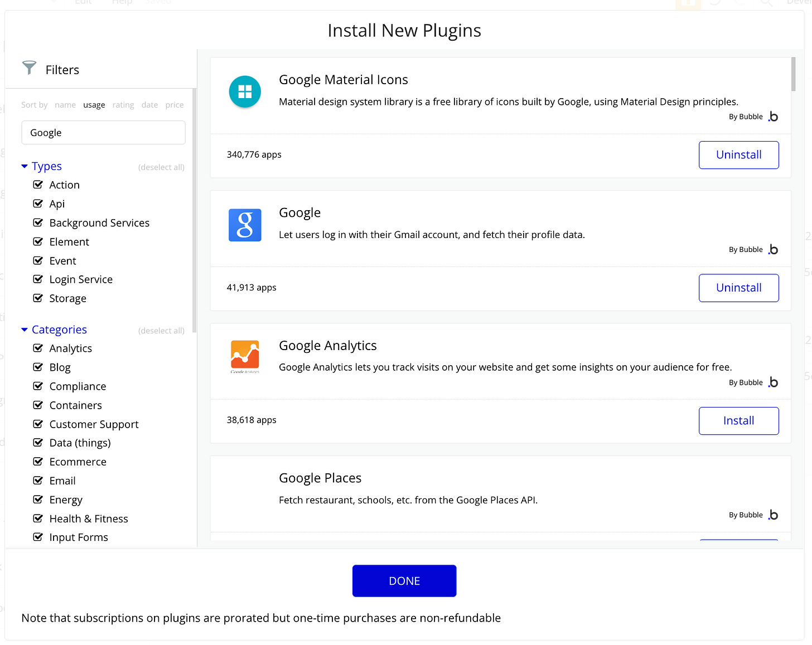
Task: Click Bubble logo on Google Analytics card
Action: pyautogui.click(x=773, y=382)
